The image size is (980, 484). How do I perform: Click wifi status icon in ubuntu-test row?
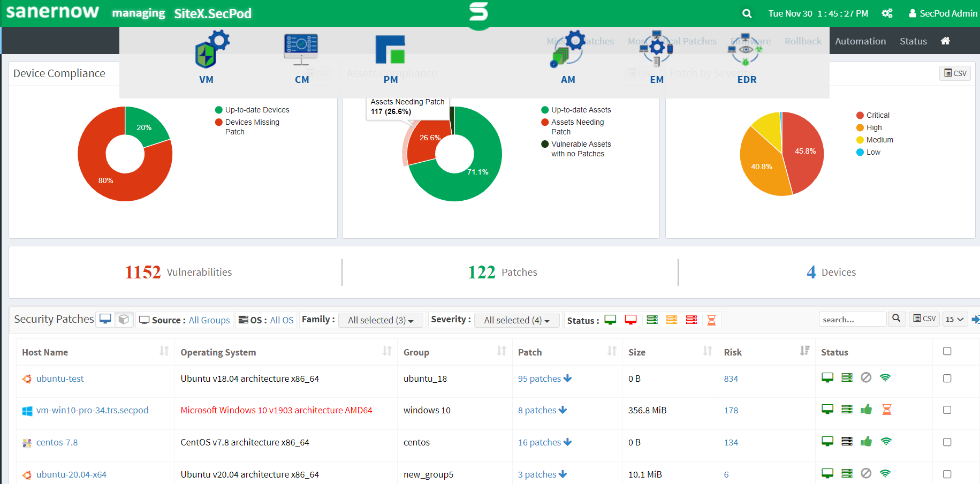885,377
